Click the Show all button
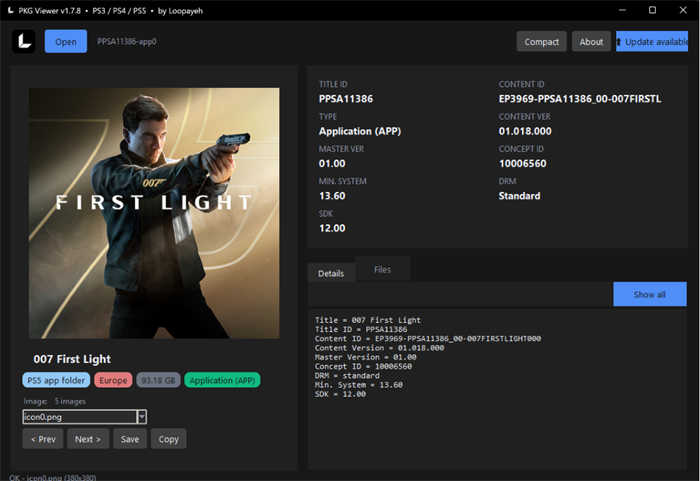This screenshot has height=481, width=700. coord(650,294)
